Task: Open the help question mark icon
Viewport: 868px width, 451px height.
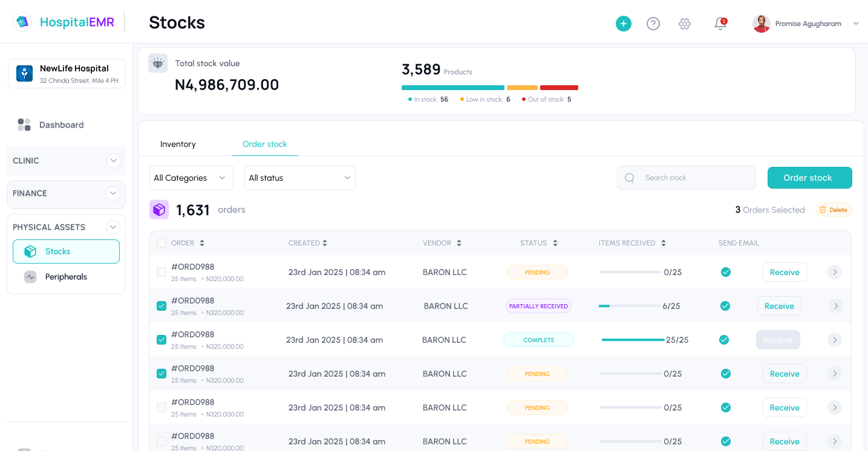Action: coord(653,24)
